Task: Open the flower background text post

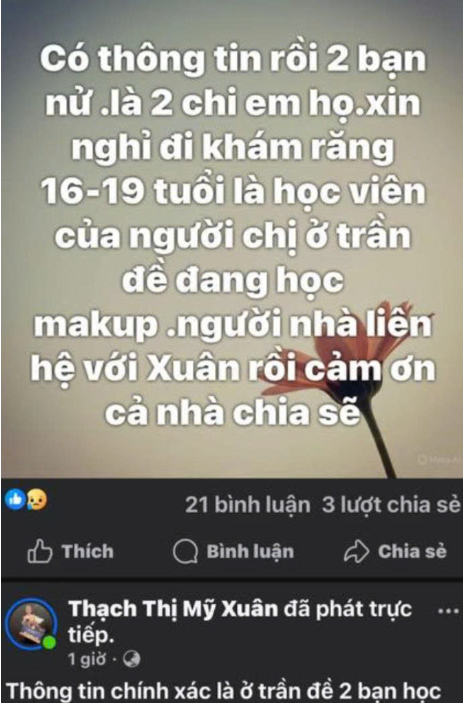Action: (232, 239)
